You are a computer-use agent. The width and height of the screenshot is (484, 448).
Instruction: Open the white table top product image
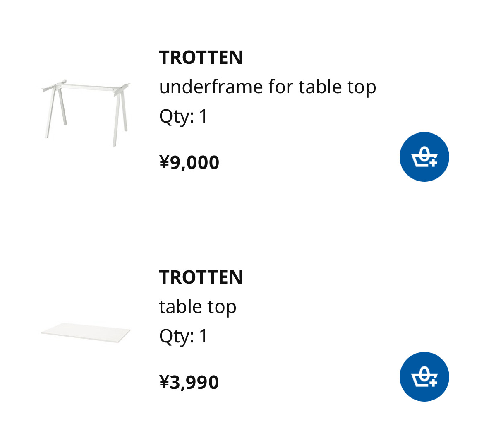coord(86,332)
